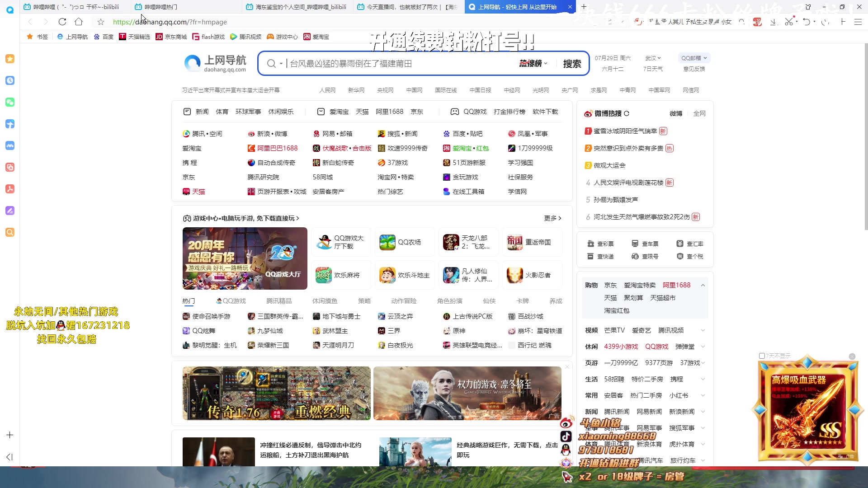Expand the 视频 category row

coord(703,330)
